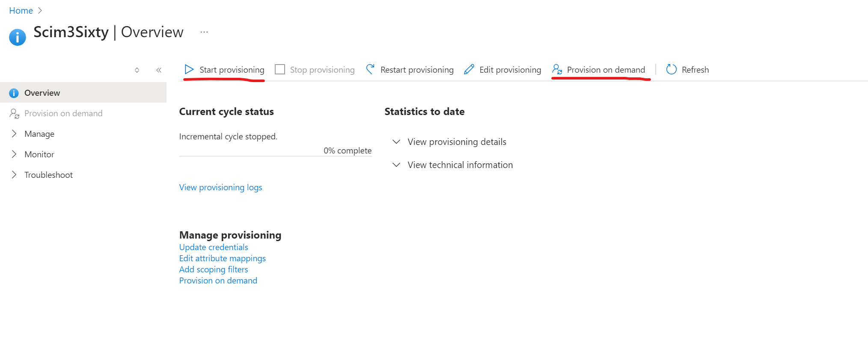Click the Provision on demand toolbar icon
This screenshot has width=868, height=348.
pos(557,69)
